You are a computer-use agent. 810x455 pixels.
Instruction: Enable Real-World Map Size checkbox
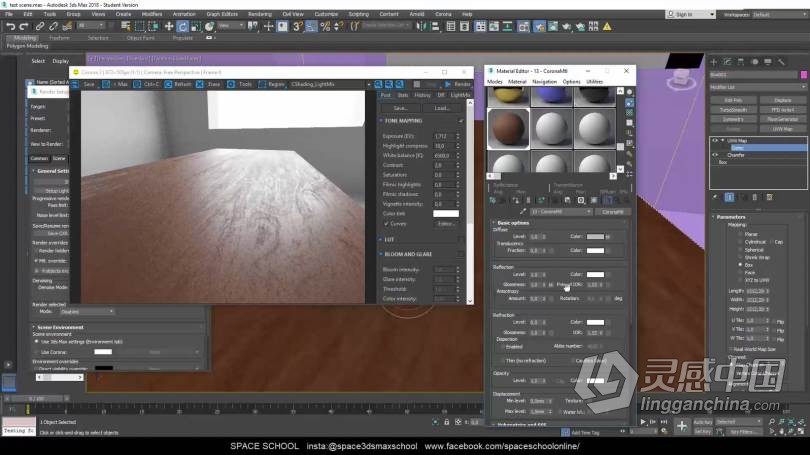click(730, 349)
